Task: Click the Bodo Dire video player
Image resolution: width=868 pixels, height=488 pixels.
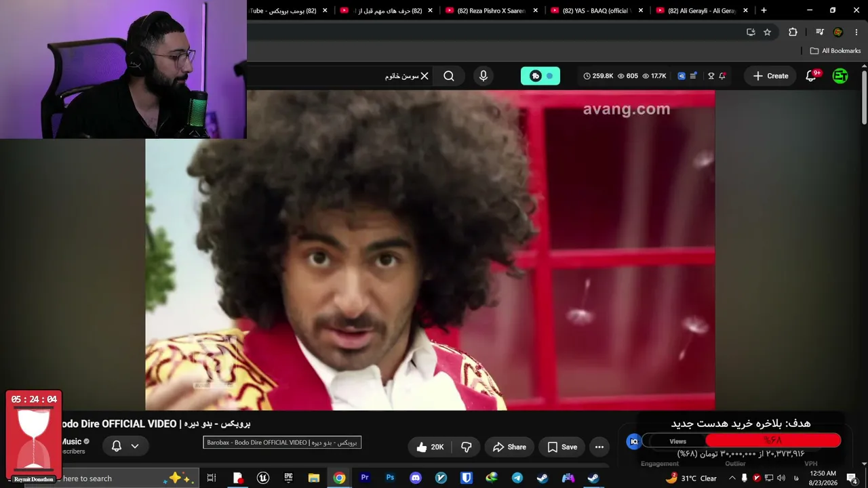Action: pos(430,250)
